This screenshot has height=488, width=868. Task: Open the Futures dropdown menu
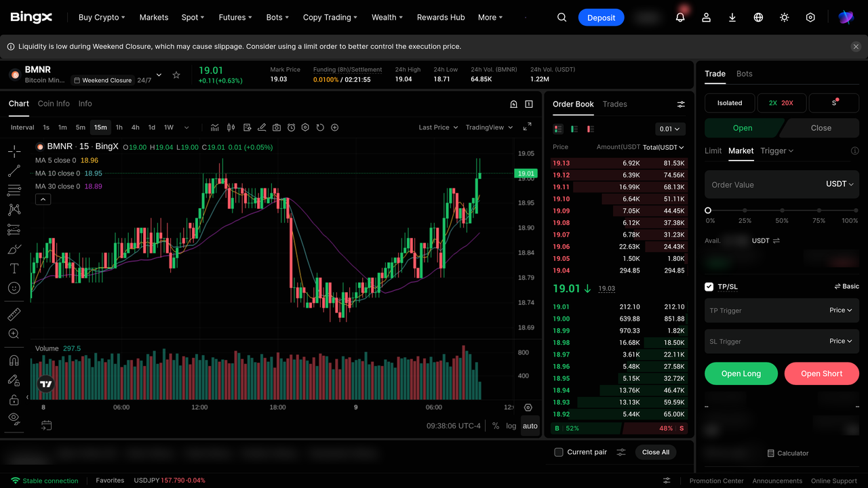click(235, 18)
